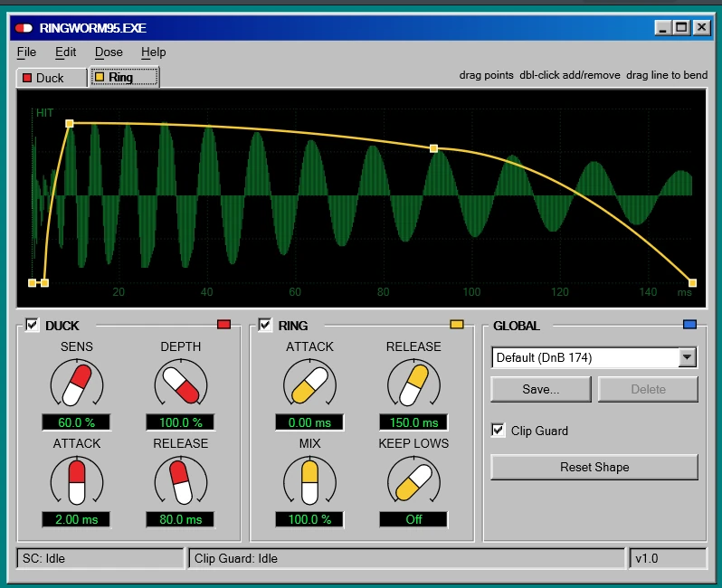Click the red Duck section color indicator
This screenshot has width=722, height=588.
pos(223,325)
